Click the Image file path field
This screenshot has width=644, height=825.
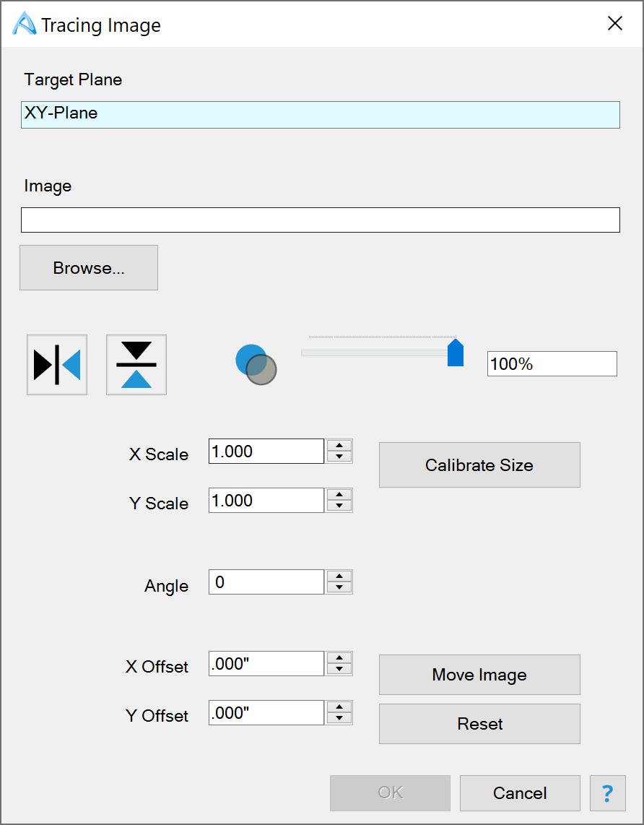click(x=320, y=220)
